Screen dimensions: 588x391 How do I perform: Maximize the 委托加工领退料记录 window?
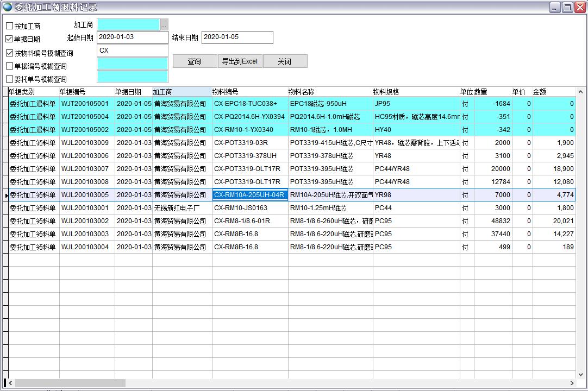pyautogui.click(x=567, y=7)
